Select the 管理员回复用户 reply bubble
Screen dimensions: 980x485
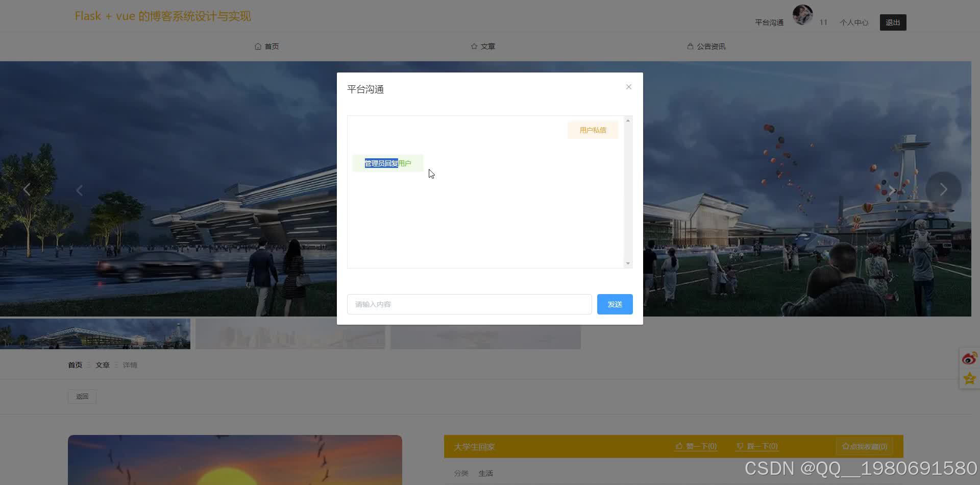point(387,163)
